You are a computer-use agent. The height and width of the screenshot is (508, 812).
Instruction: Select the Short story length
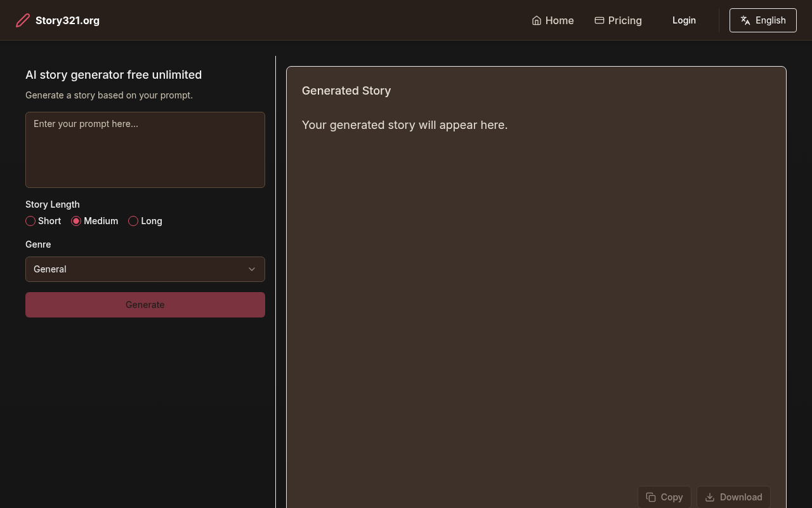pyautogui.click(x=30, y=221)
